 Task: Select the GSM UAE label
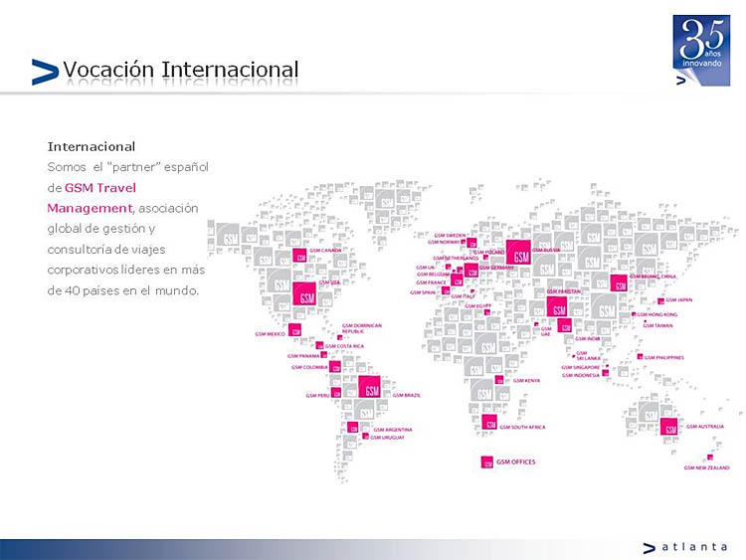(x=546, y=331)
